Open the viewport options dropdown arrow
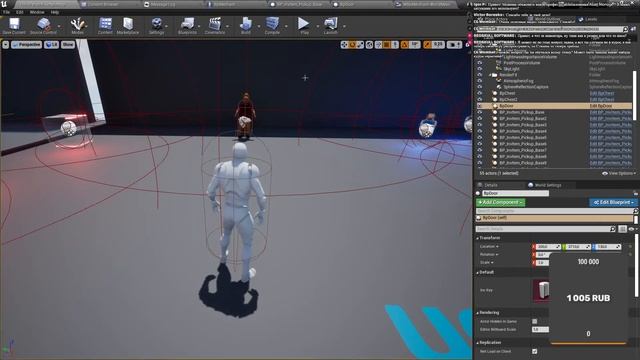The image size is (640, 360). (x=6, y=44)
